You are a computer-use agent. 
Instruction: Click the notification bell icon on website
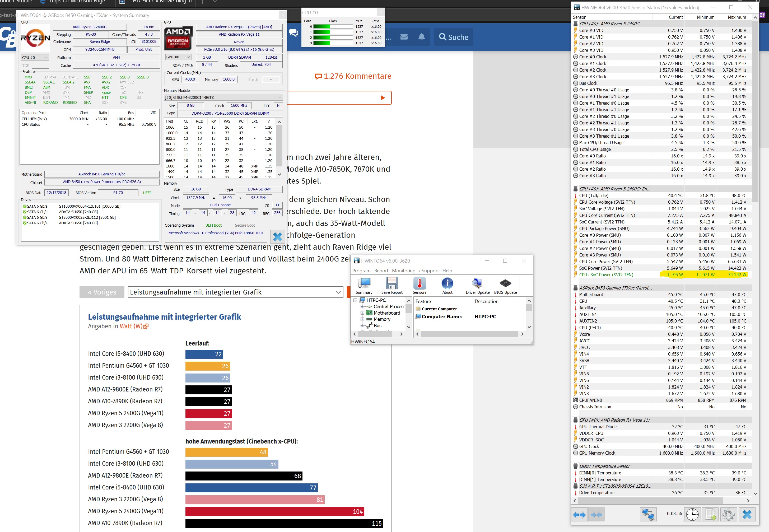pyautogui.click(x=422, y=37)
